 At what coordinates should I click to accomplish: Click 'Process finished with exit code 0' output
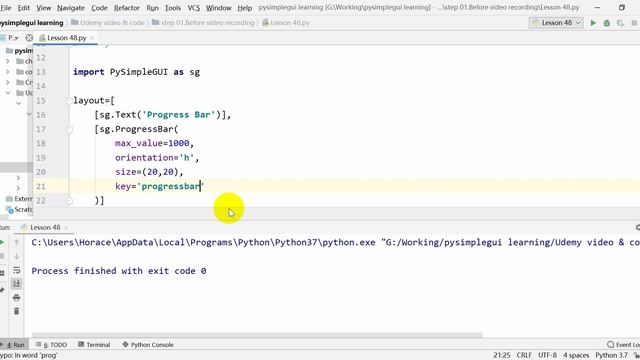(119, 271)
